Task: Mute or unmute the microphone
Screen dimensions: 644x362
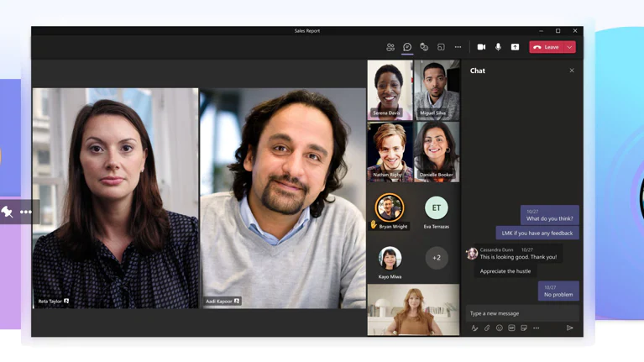Action: [498, 47]
